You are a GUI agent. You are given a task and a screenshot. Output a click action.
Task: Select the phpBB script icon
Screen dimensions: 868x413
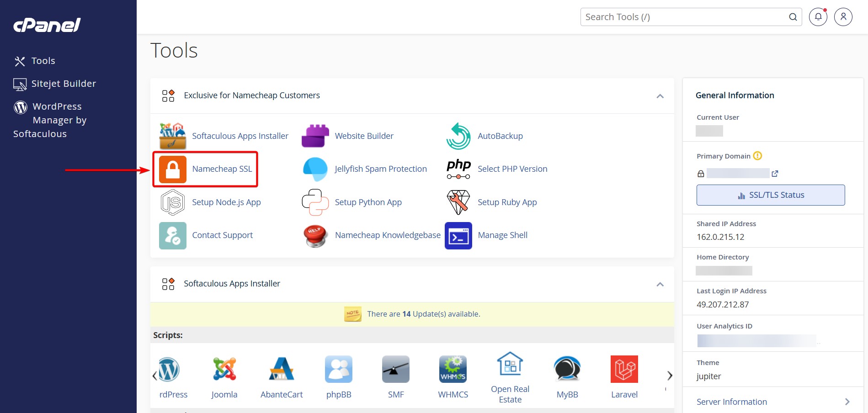click(x=339, y=369)
